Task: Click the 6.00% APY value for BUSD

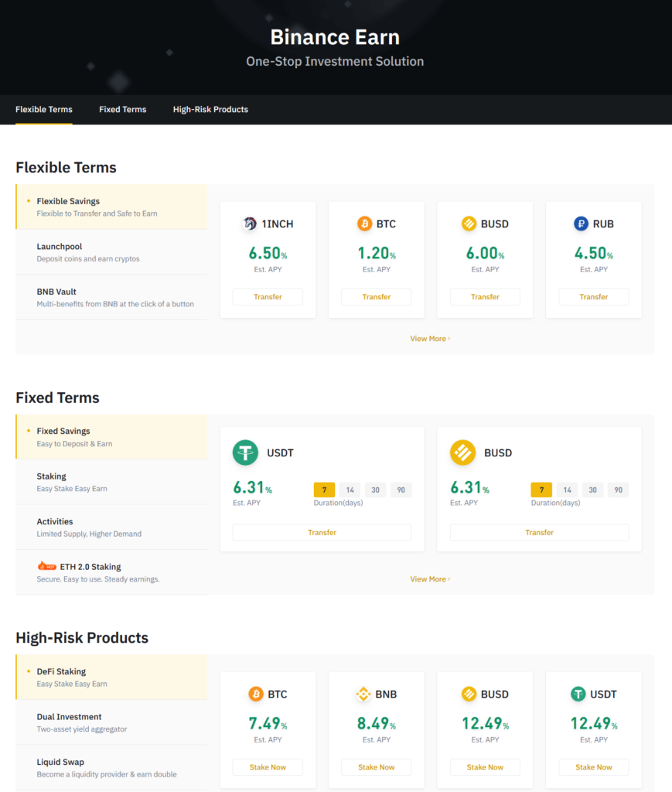Action: (x=485, y=253)
